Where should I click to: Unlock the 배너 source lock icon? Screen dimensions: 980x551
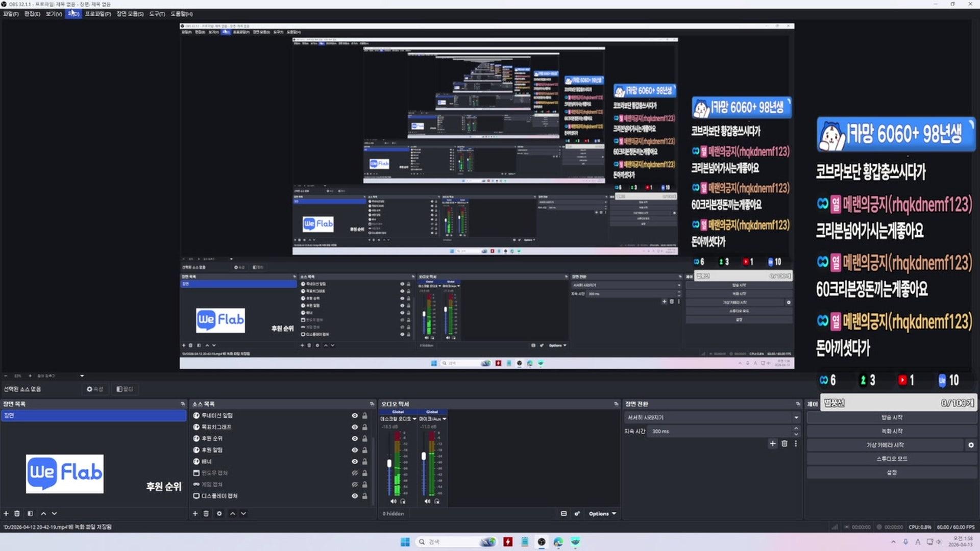[x=365, y=462]
